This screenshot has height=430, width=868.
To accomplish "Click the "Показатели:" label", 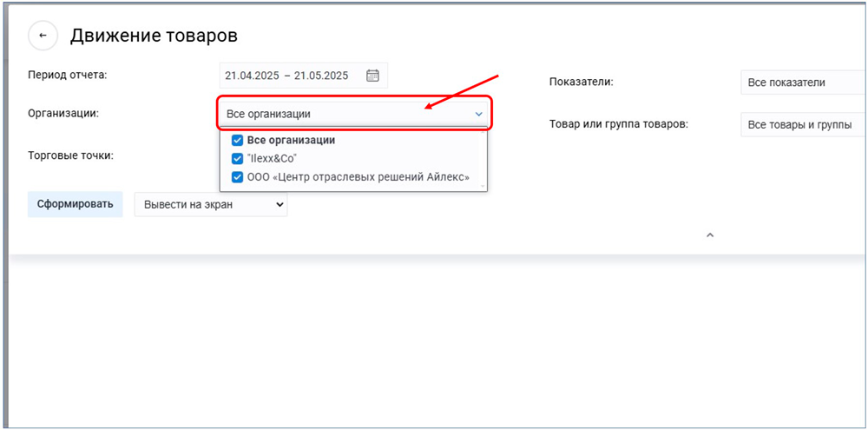I will 582,82.
